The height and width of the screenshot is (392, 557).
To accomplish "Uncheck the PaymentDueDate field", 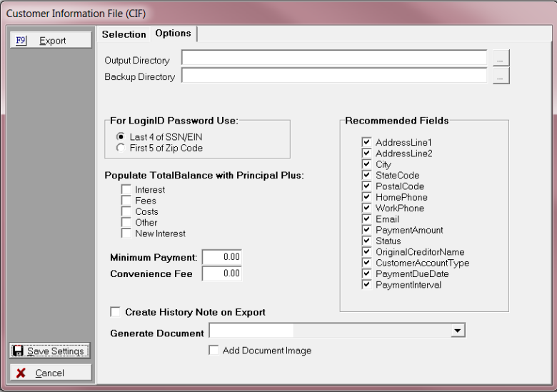I will (x=366, y=274).
